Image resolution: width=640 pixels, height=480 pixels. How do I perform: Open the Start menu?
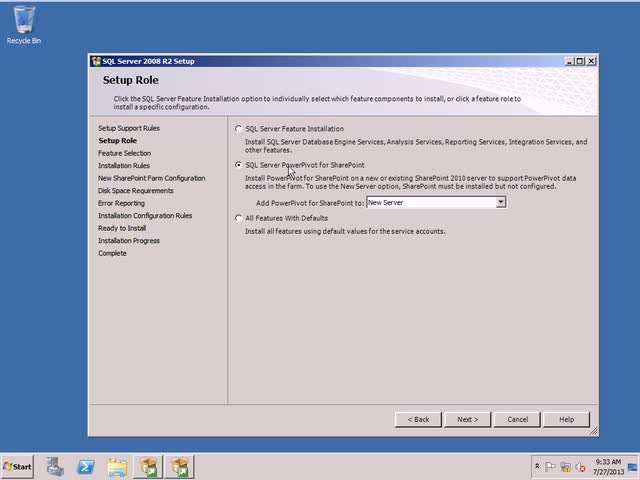17,467
